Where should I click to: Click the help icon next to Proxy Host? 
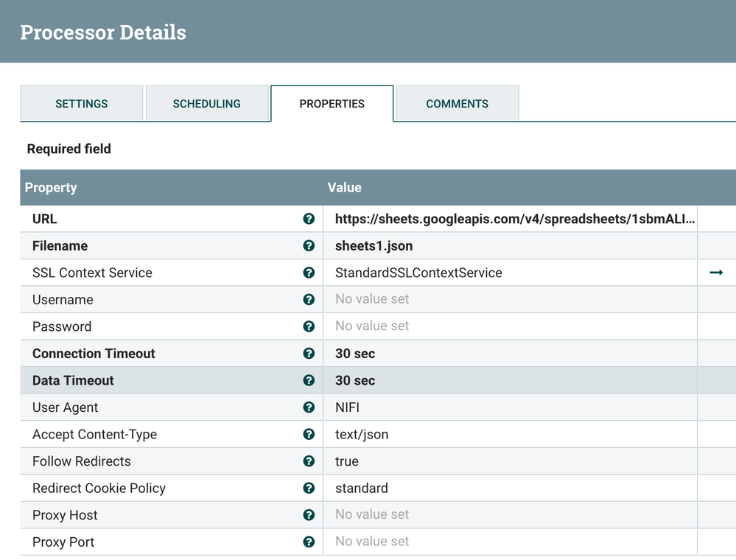coord(309,515)
